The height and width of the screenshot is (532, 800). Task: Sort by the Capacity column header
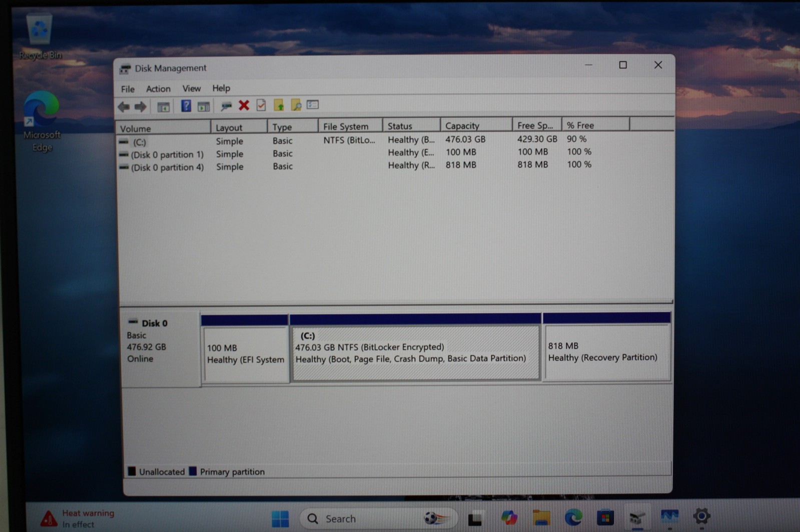pyautogui.click(x=476, y=125)
